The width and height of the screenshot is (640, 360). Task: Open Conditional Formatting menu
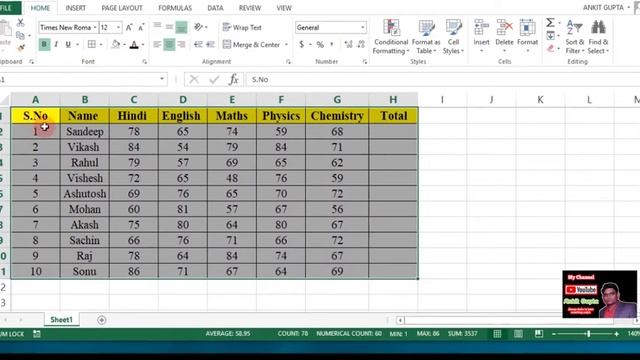click(x=391, y=37)
